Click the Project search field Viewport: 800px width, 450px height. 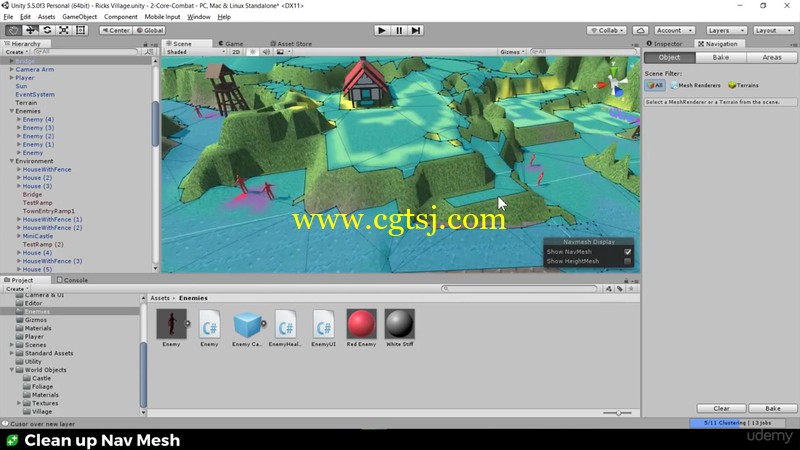tap(519, 289)
